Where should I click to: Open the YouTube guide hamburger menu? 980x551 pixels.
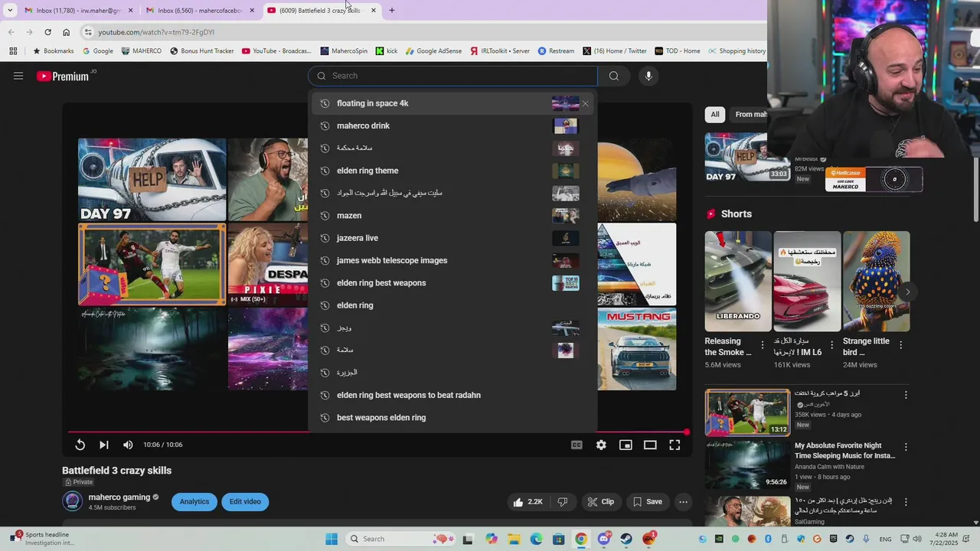click(x=18, y=76)
